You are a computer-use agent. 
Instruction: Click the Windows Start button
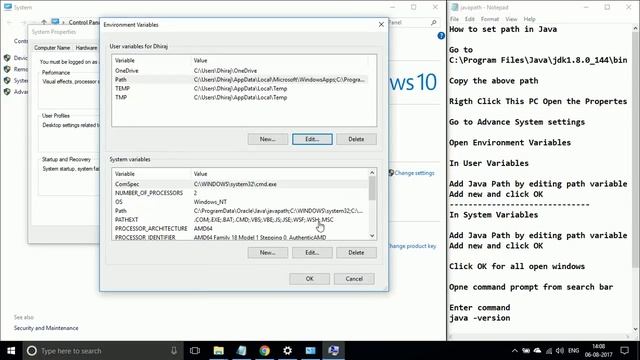pos(11,351)
